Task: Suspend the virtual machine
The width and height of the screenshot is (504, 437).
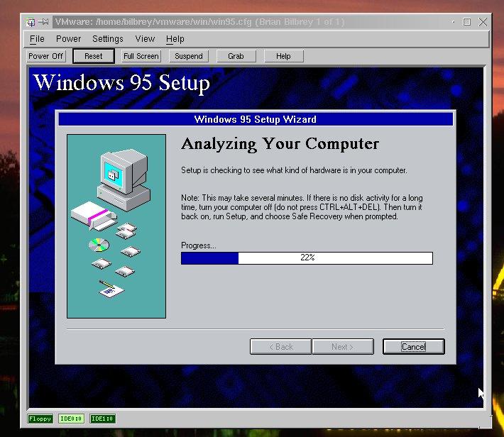Action: point(189,56)
